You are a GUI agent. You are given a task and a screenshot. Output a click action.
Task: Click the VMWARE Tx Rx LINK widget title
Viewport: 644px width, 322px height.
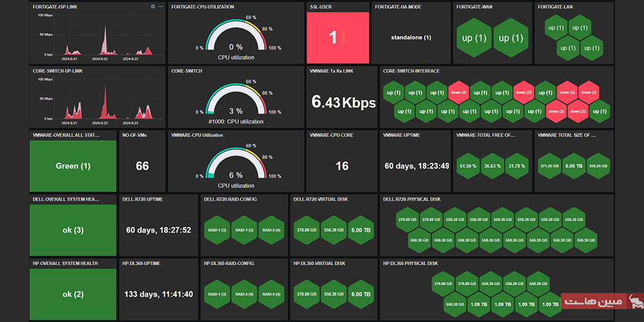point(332,71)
